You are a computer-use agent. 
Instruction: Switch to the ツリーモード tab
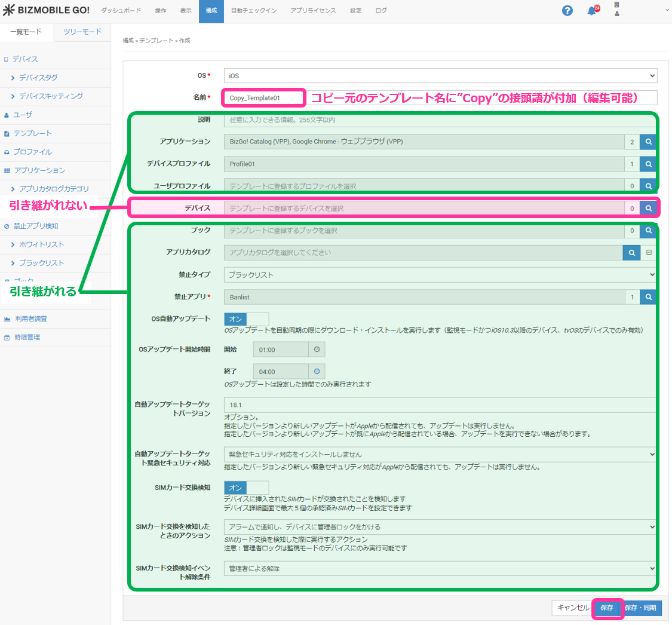(x=82, y=32)
